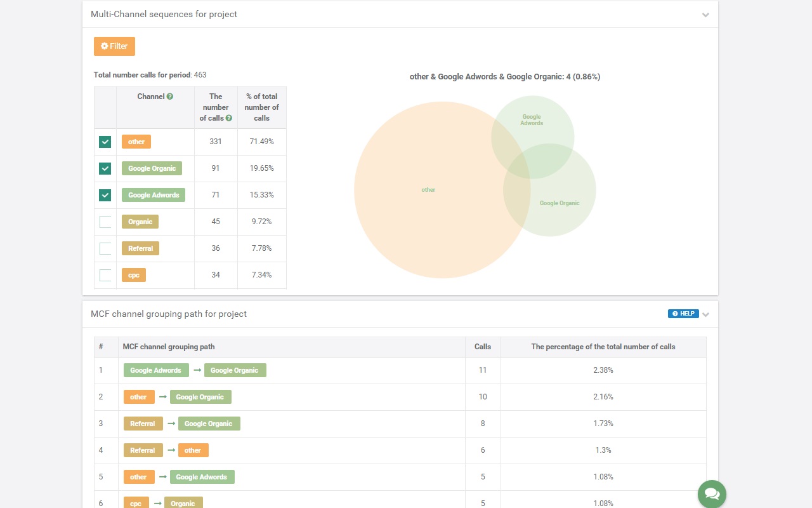Uncheck the 'other' channel checkbox
This screenshot has width=812, height=508.
point(105,142)
